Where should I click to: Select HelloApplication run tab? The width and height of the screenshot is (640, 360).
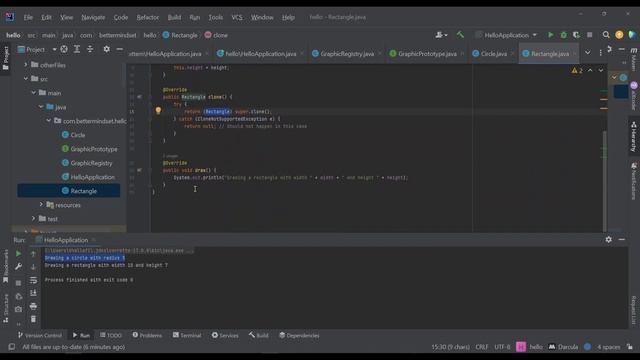click(65, 240)
